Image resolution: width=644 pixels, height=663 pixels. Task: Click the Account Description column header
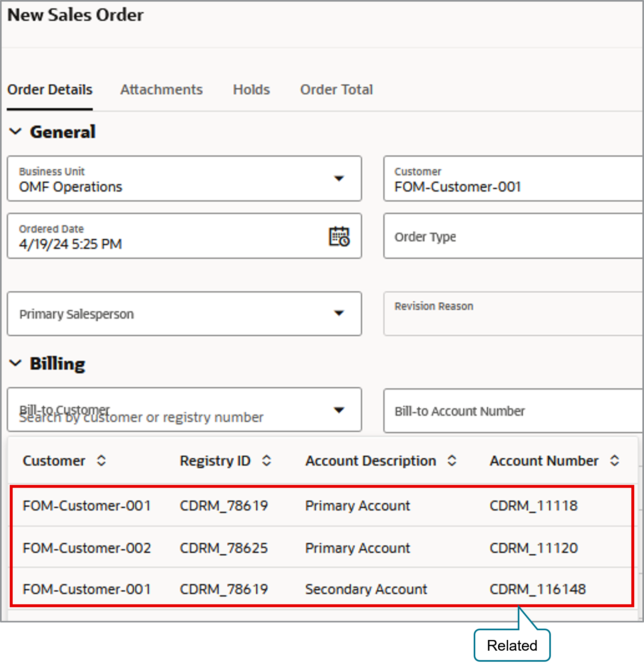[371, 461]
